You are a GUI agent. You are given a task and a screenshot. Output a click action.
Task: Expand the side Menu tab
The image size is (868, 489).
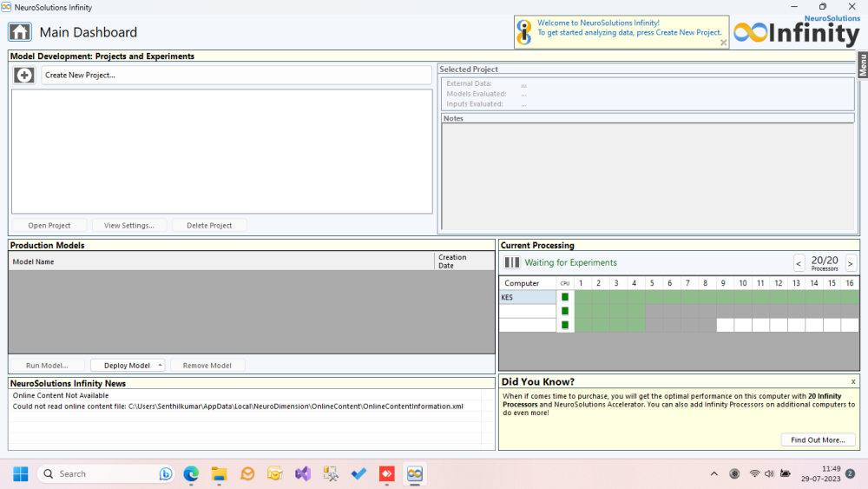pyautogui.click(x=863, y=65)
